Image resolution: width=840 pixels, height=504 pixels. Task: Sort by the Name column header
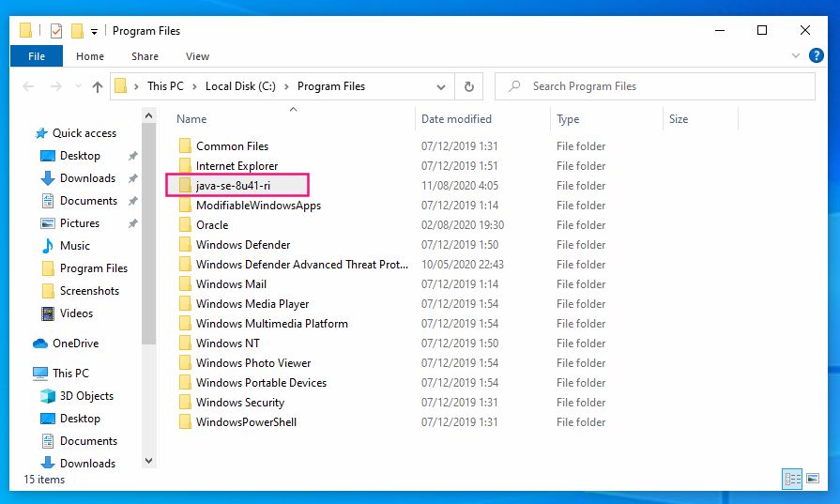tap(191, 119)
